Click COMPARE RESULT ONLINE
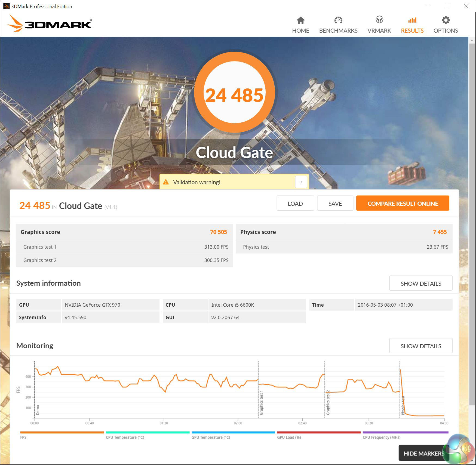The image size is (476, 465). 403,203
